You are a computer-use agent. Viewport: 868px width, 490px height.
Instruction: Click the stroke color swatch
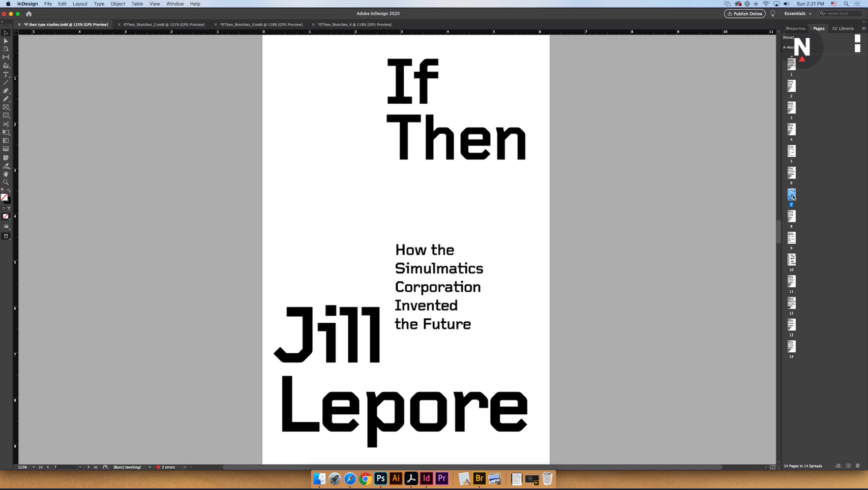8,201
